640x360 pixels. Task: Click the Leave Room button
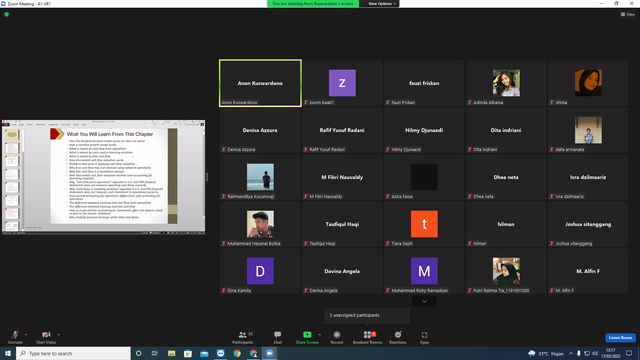point(620,338)
